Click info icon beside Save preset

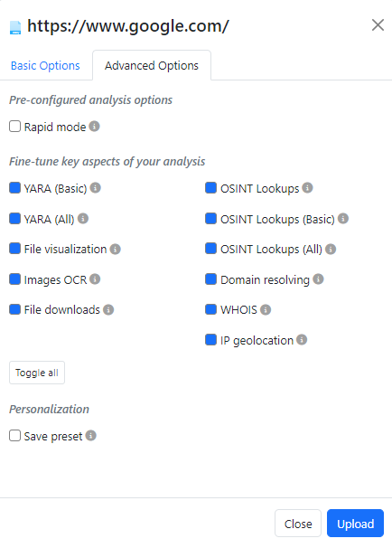tap(90, 436)
